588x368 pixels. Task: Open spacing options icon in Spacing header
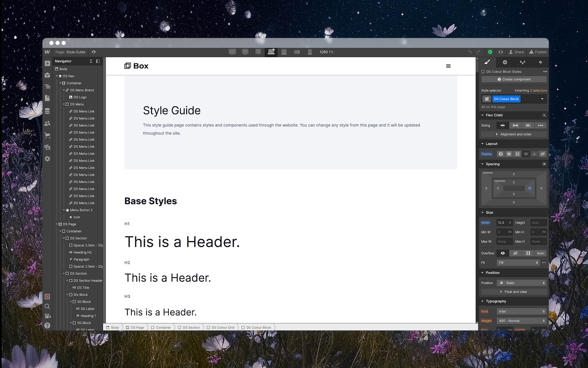544,164
